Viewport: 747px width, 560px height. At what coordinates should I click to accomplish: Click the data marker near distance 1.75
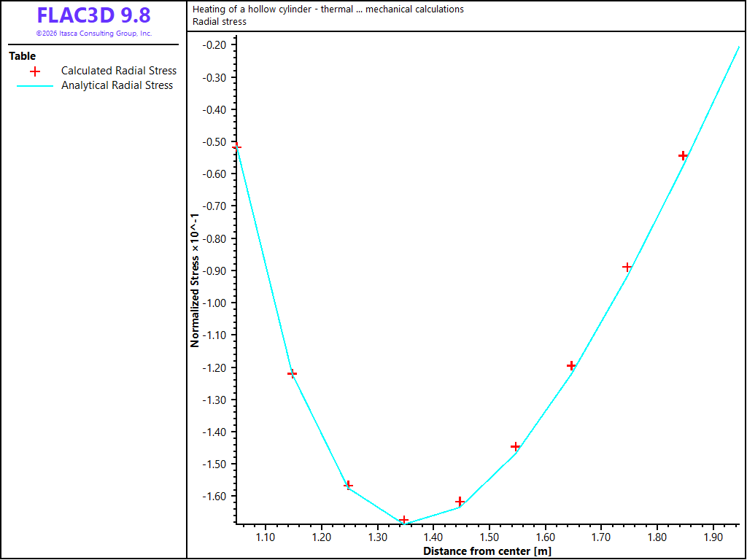(627, 267)
